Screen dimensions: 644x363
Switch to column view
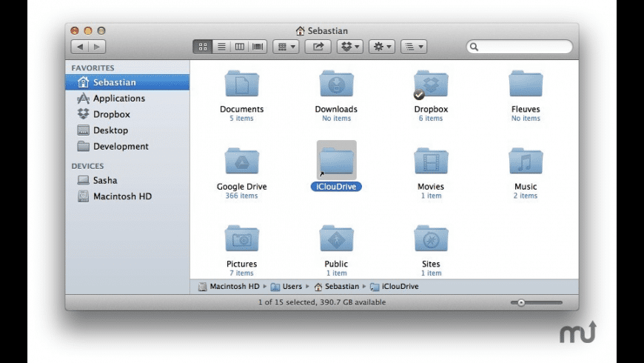[239, 47]
